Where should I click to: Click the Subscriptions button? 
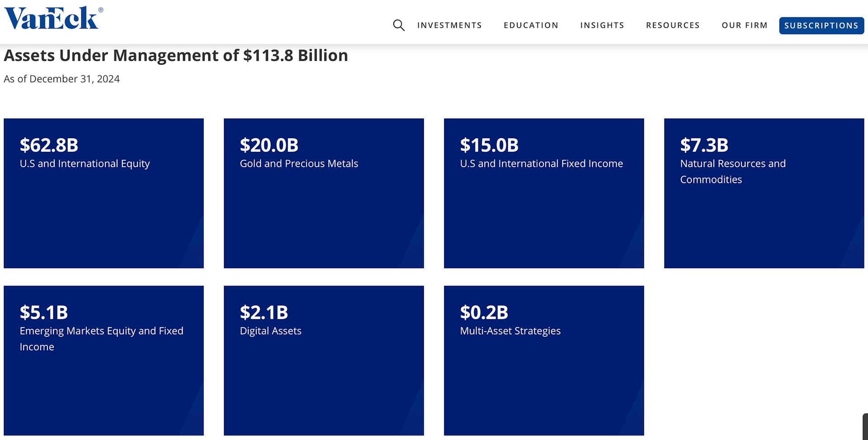pyautogui.click(x=821, y=26)
